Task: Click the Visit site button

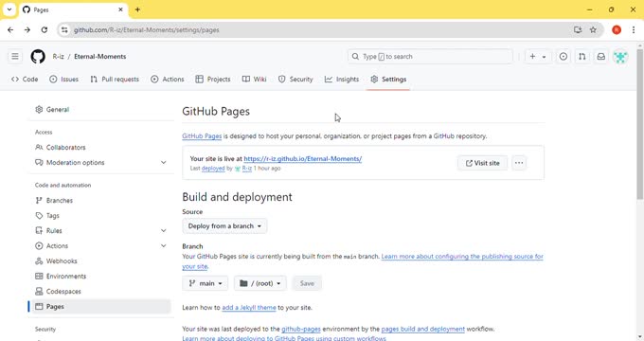Action: click(x=482, y=163)
